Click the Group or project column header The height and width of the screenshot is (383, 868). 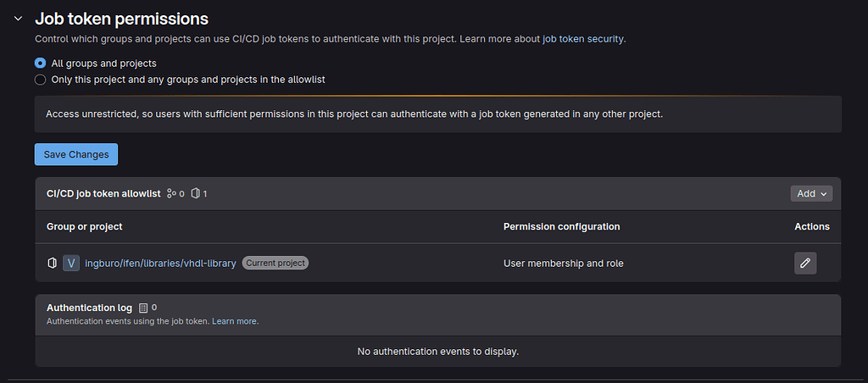[84, 226]
